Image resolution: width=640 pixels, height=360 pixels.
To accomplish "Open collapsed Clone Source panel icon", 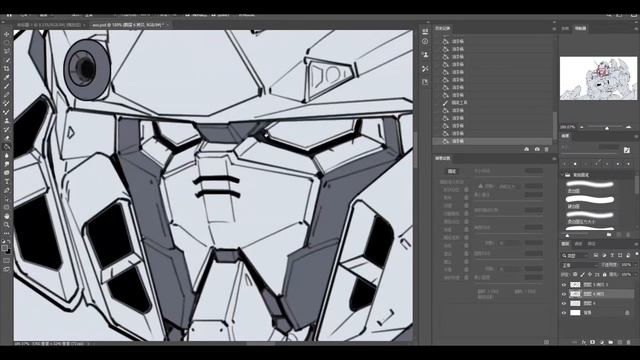I will [425, 55].
